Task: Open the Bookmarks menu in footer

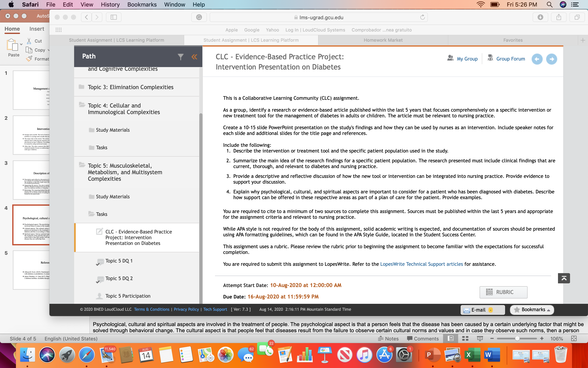Action: coord(532,310)
